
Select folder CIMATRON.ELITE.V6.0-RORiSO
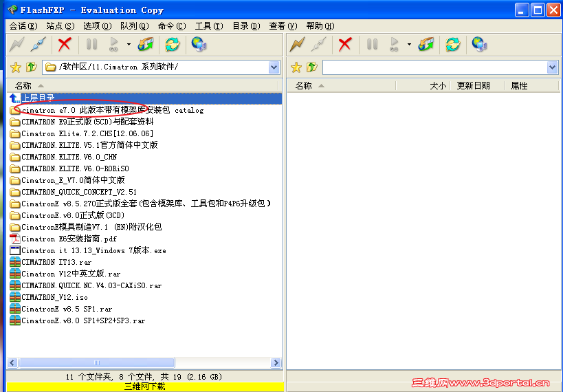coord(69,168)
